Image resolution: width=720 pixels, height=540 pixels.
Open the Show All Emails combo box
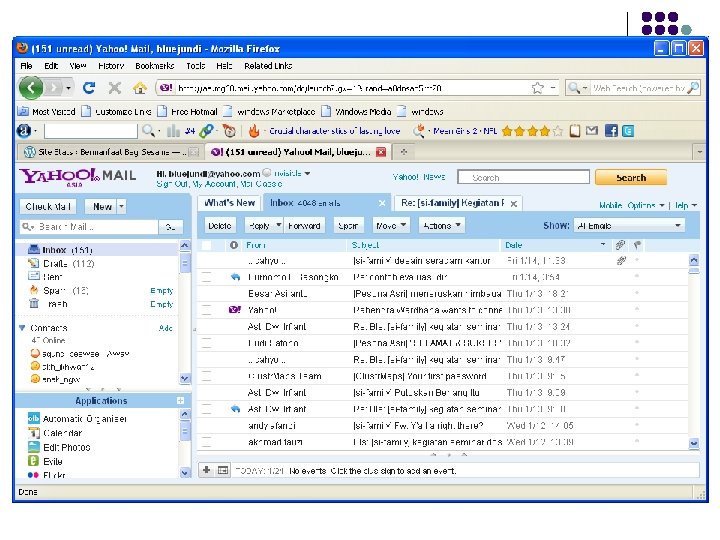[x=629, y=225]
